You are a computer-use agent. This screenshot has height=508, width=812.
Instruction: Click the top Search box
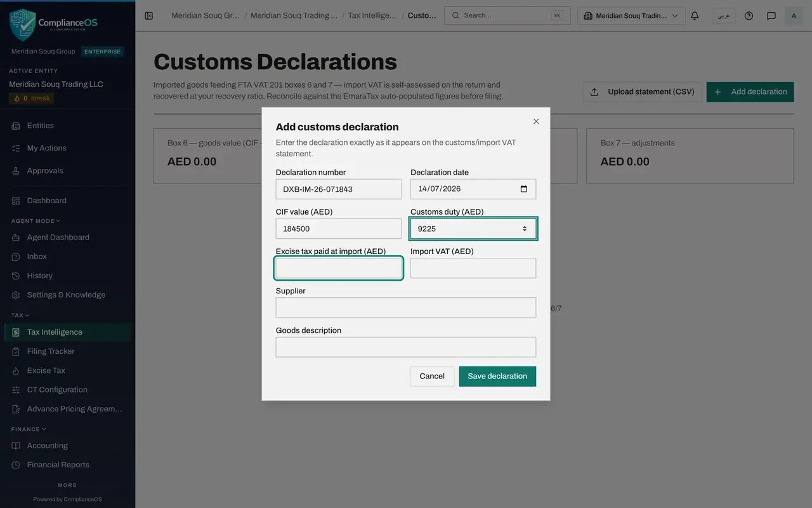[x=507, y=16]
